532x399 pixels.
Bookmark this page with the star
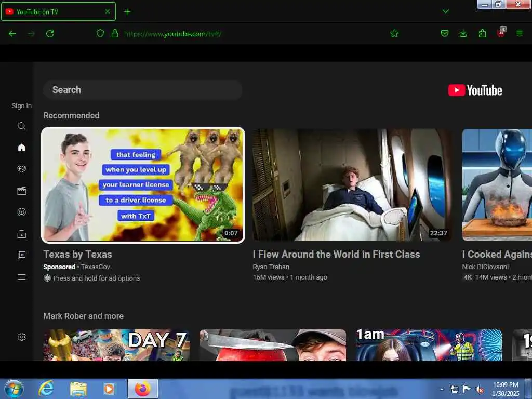[x=394, y=33]
